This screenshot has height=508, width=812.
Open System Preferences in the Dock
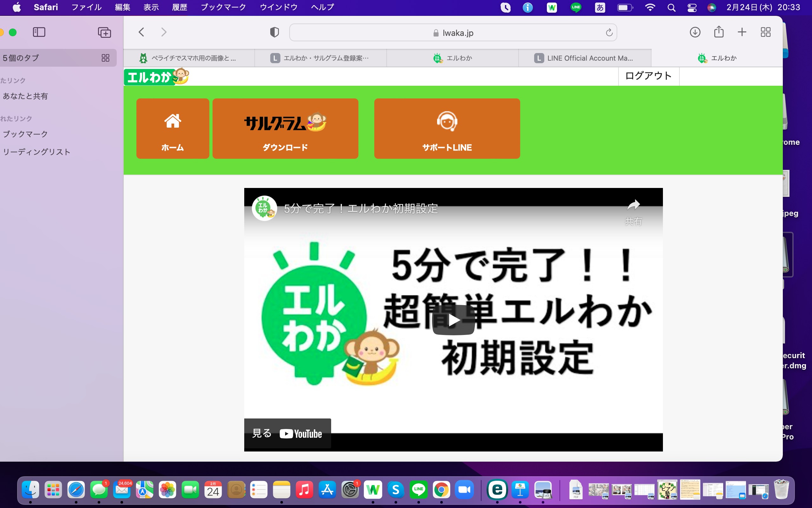click(x=350, y=490)
